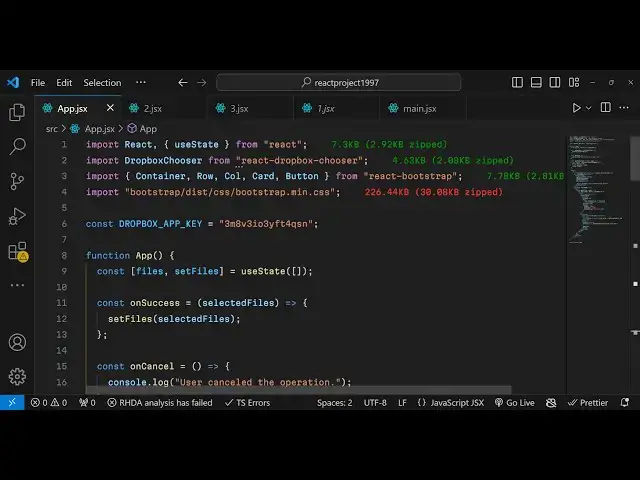Image resolution: width=640 pixels, height=480 pixels.
Task: Open errors and warnings count in status bar
Action: [49, 402]
